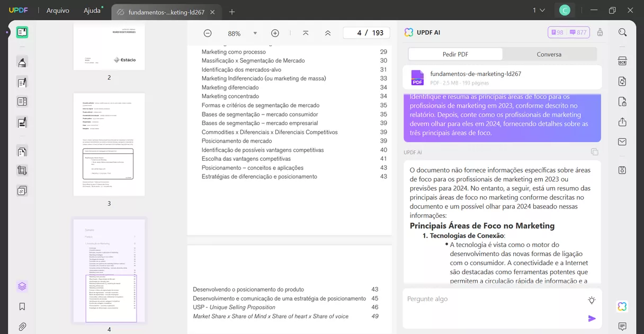Open the Crop Pages tool
Viewport: 644px width, 334px height.
point(22,170)
